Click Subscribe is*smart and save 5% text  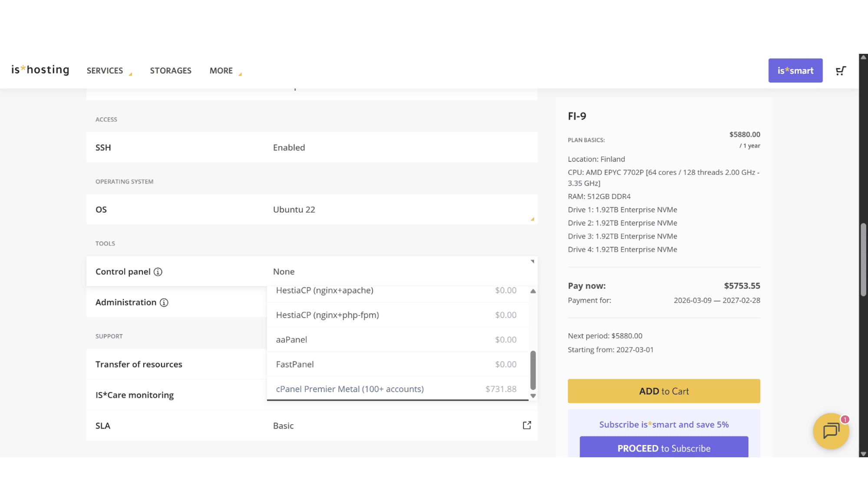(663, 425)
